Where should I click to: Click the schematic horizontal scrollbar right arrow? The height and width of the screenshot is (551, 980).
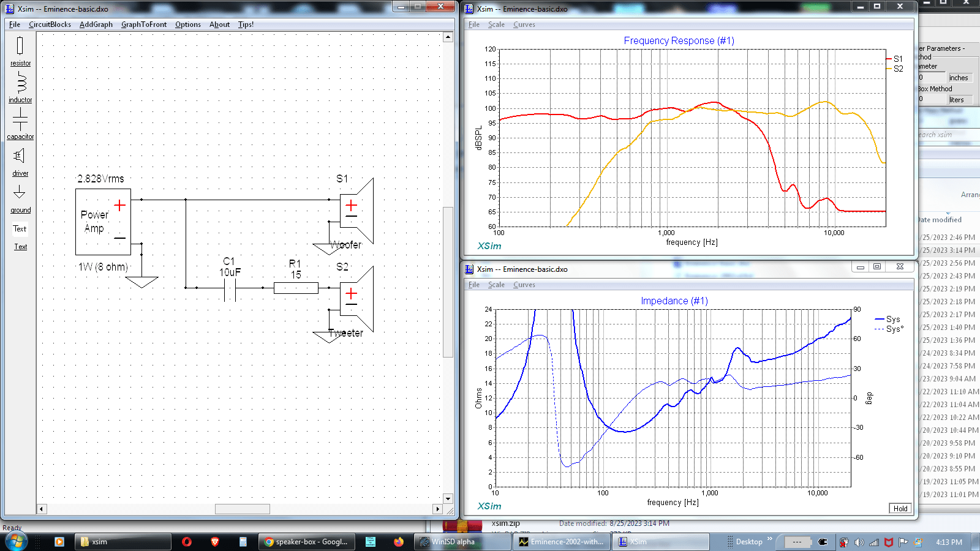point(437,509)
